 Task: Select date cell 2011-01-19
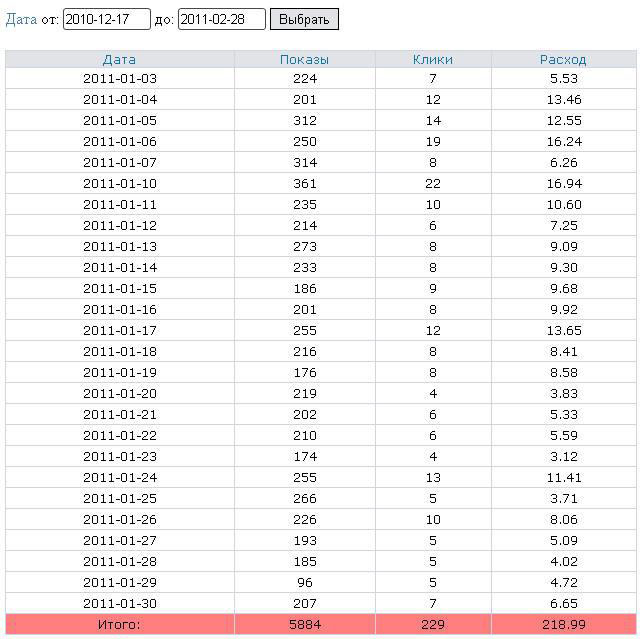point(120,373)
